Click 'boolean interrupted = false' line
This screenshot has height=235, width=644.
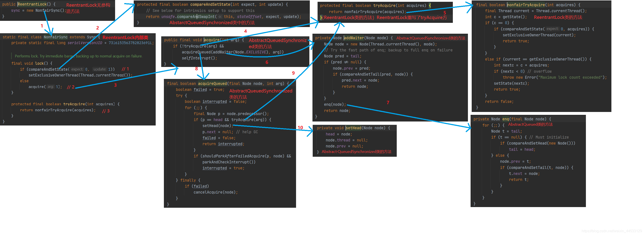pyautogui.click(x=216, y=102)
